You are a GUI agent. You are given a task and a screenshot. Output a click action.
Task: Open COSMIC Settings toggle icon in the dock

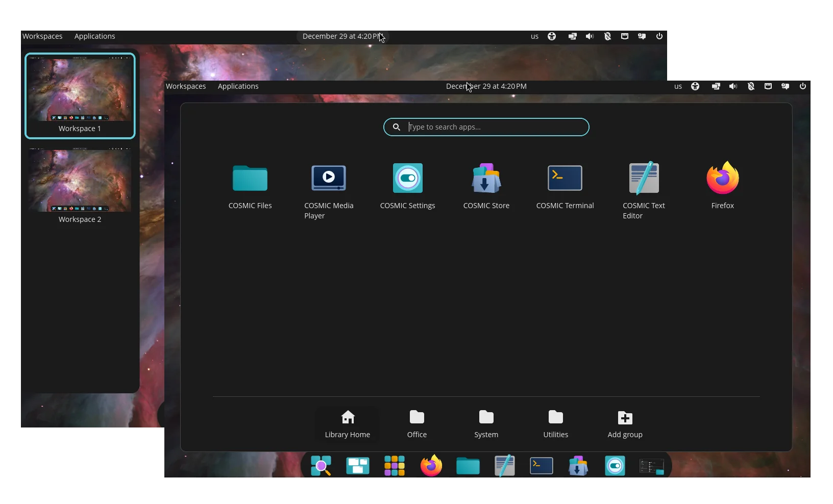tap(615, 466)
